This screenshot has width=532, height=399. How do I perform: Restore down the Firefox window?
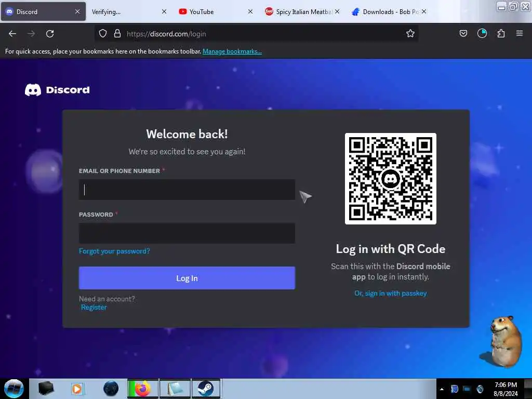[x=513, y=7]
